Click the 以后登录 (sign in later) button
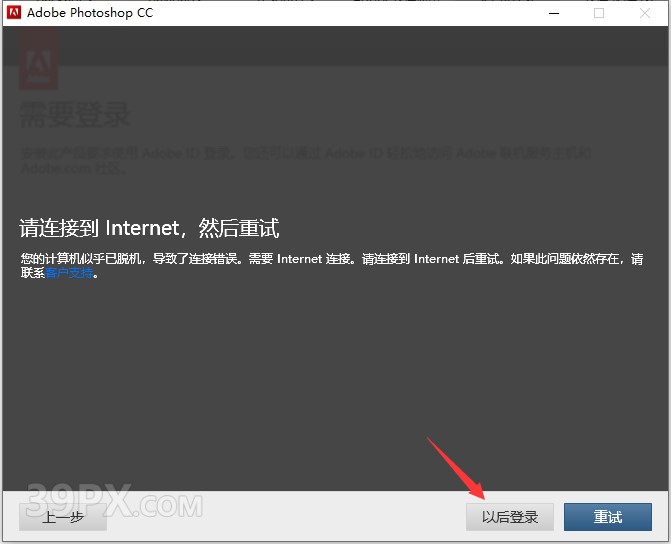Screen dimensions: 671x544 (x=510, y=517)
